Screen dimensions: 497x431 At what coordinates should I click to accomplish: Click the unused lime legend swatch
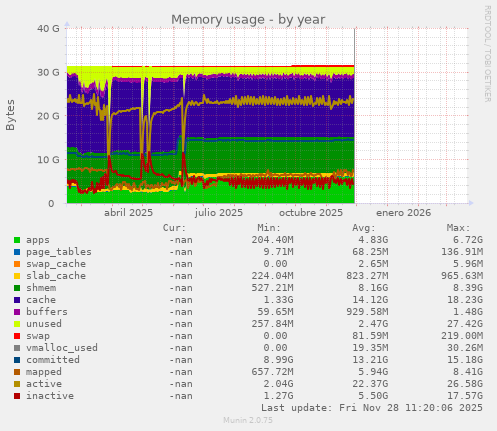point(17,324)
